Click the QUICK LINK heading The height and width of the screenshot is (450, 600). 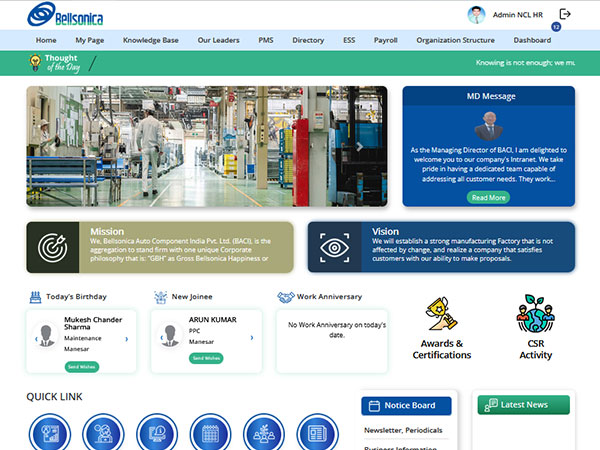(54, 397)
